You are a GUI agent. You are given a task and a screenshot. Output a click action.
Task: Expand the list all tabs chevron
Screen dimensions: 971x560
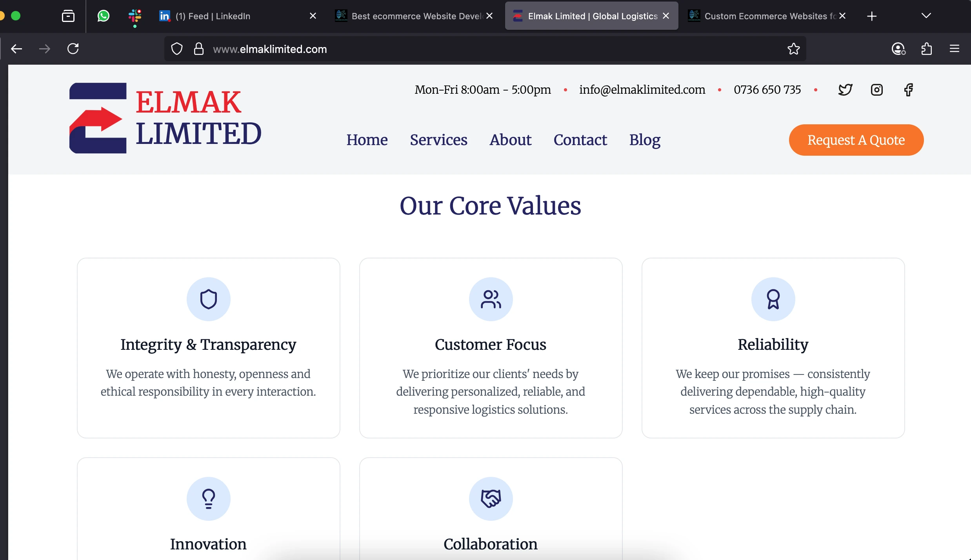tap(926, 16)
